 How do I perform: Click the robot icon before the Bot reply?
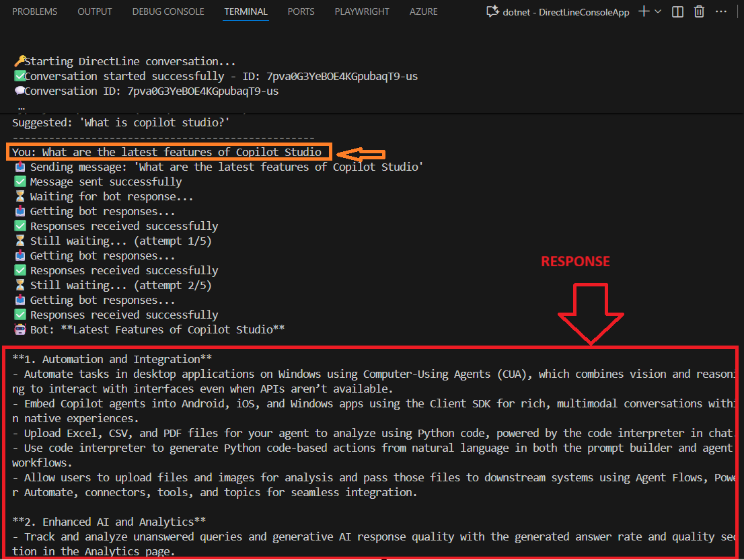click(20, 330)
